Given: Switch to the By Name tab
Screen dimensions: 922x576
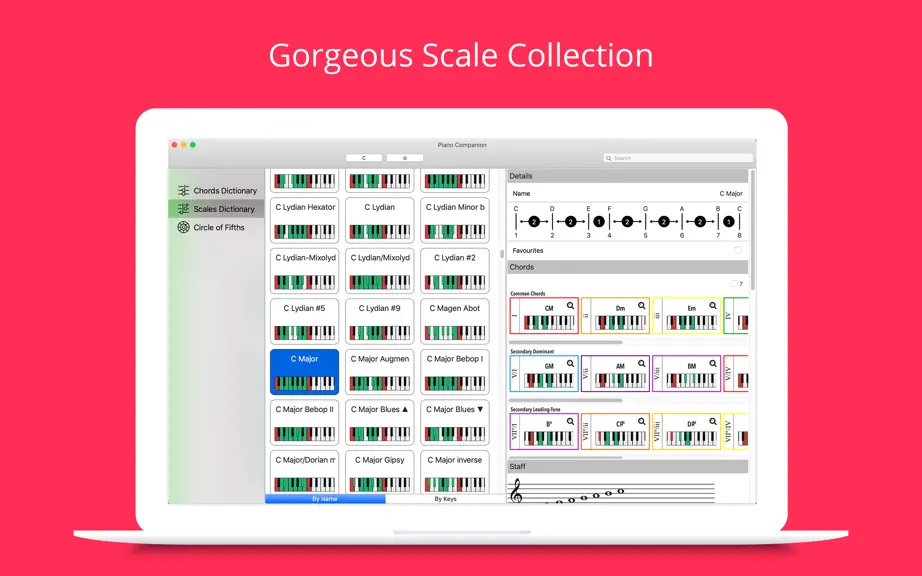Looking at the screenshot, I should (325, 499).
